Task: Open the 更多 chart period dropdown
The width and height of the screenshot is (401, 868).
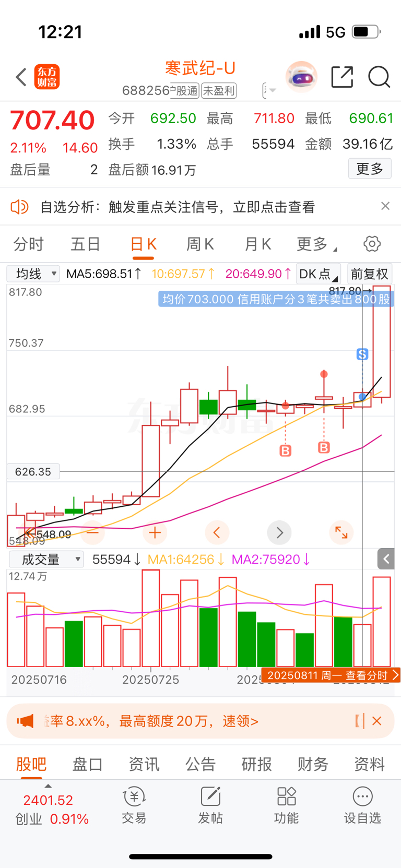Action: 316,244
